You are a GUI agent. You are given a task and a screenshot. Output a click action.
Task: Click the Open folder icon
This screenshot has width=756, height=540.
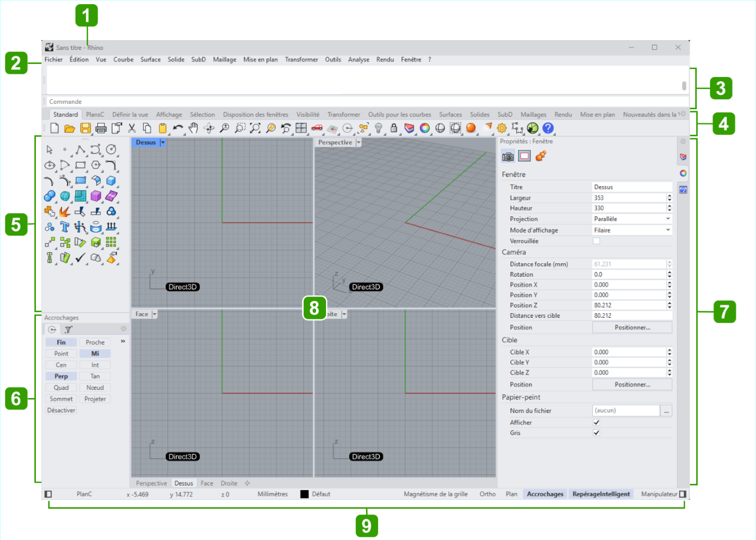(70, 128)
